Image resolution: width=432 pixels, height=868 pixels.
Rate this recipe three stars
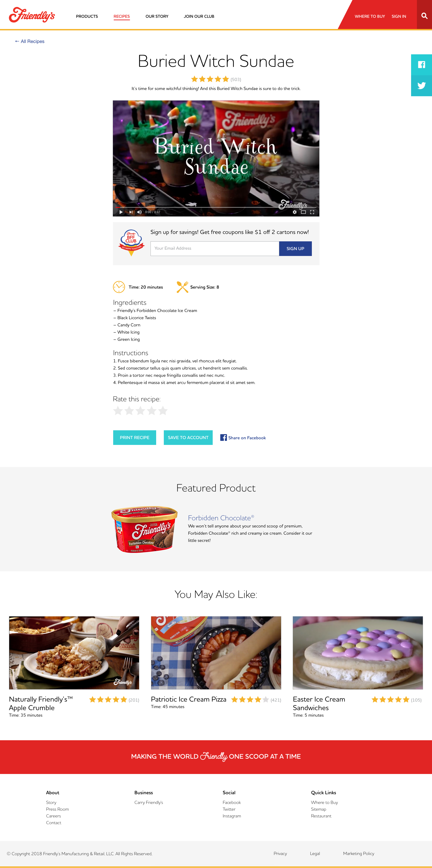[x=141, y=410]
